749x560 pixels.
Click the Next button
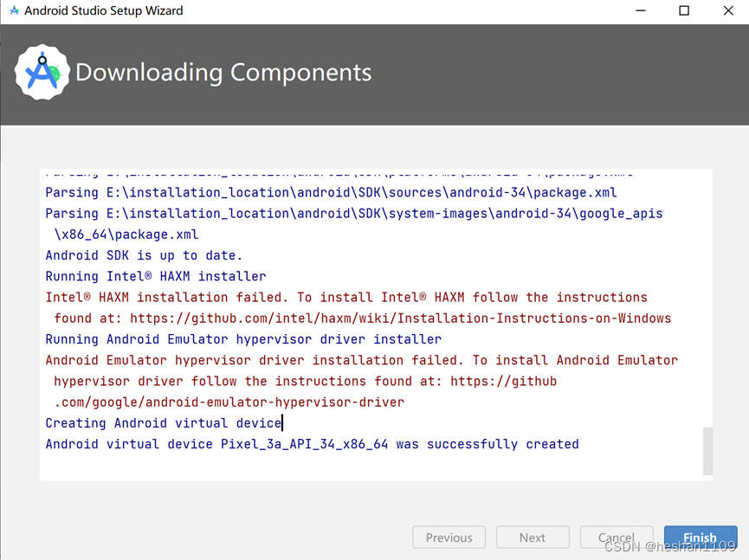[x=533, y=537]
